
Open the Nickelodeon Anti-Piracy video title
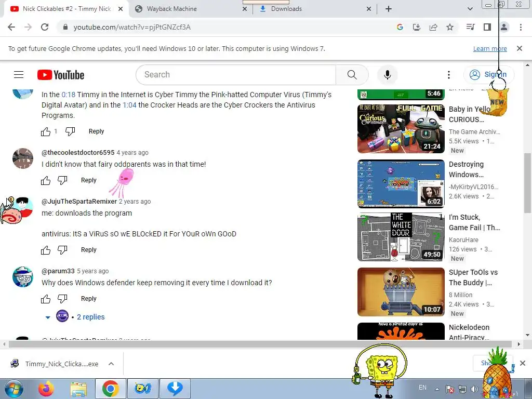469,332
